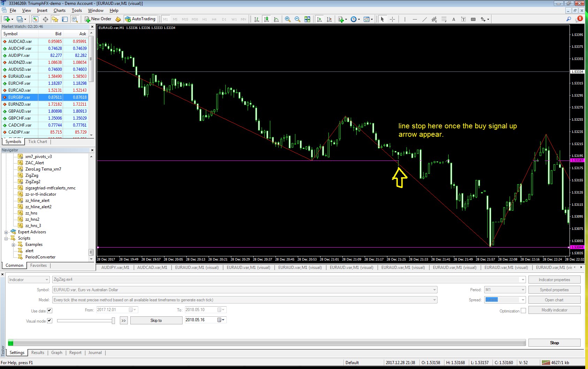Draw a horizontal line tool

[415, 19]
